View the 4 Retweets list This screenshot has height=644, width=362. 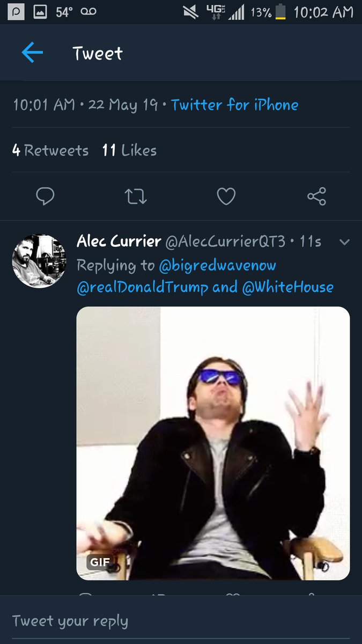50,150
